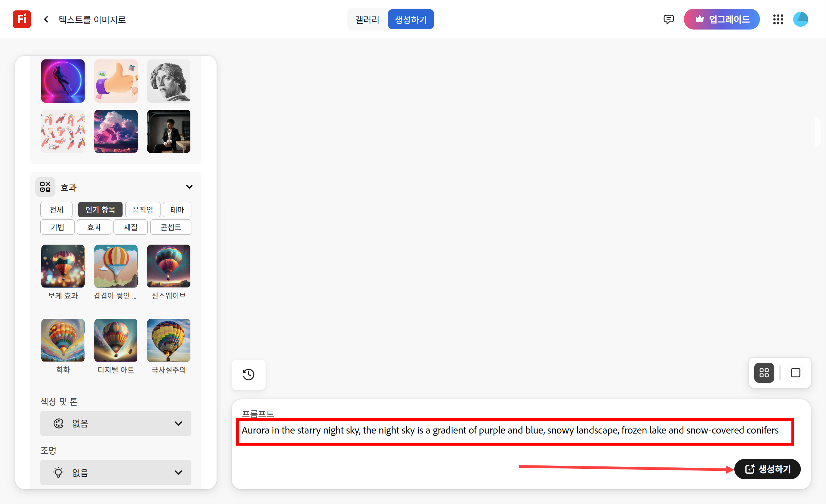
Task: Click the back arrow next to 텍스트를 이미지로
Action: (x=46, y=19)
